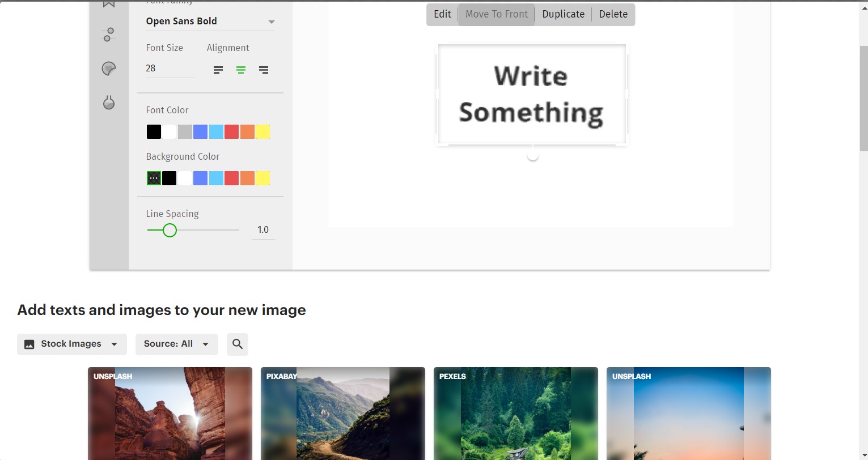
Task: Select the Pexels forest stock image
Action: 515,414
